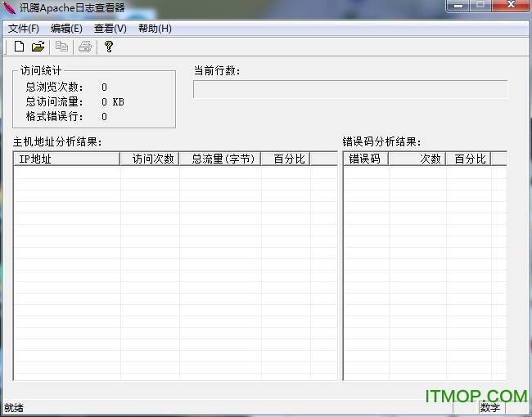
Task: Click 总访问流量 label
Action: (x=54, y=101)
